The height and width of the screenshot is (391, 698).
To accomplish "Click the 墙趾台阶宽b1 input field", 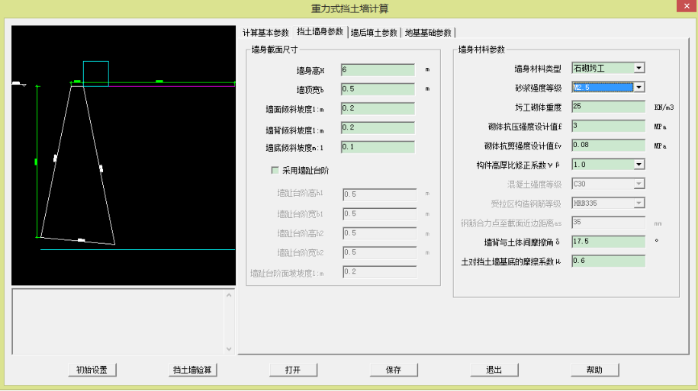I will pyautogui.click(x=380, y=214).
